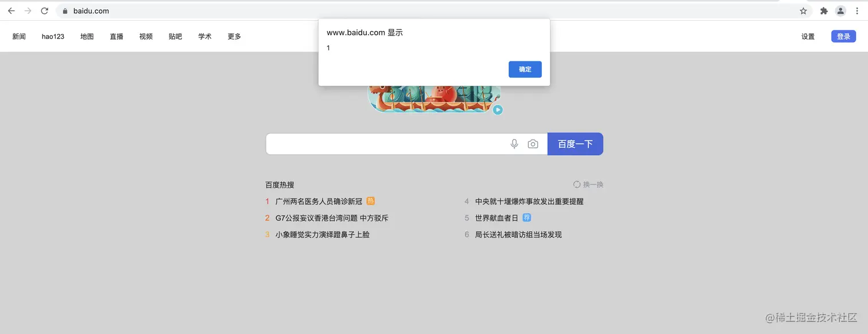Viewport: 868px width, 334px height.
Task: Click the microphone voice search icon
Action: pyautogui.click(x=514, y=144)
